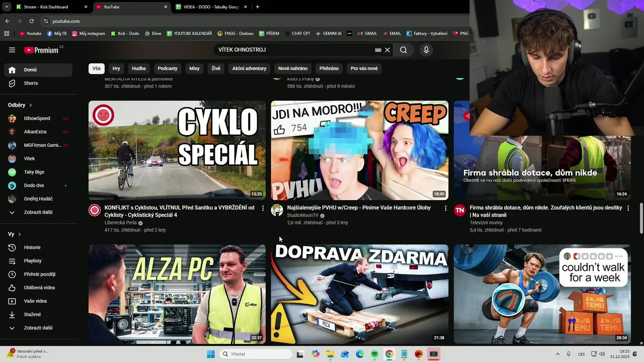
Task: Expand Zobrazit další under Stažené
Action: [x=38, y=328]
